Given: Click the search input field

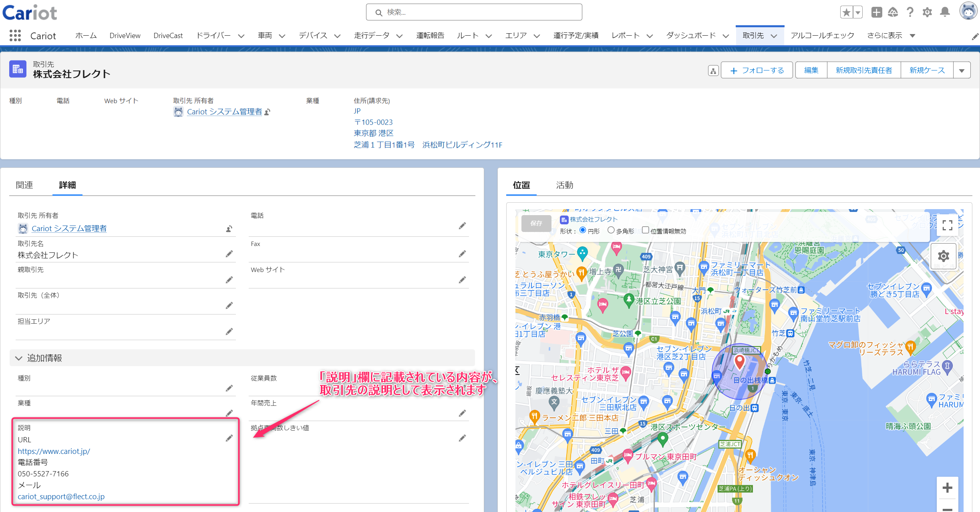Looking at the screenshot, I should coord(474,12).
